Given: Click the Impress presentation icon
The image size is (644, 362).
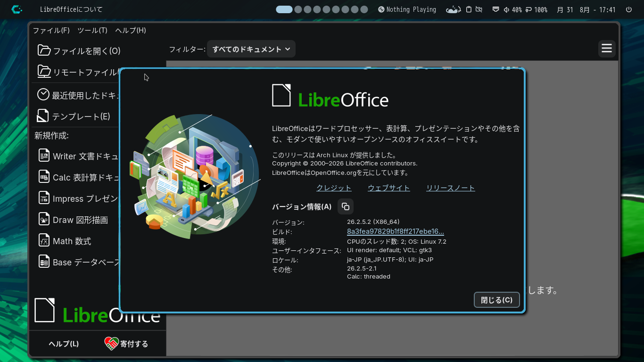Looking at the screenshot, I should [x=44, y=198].
